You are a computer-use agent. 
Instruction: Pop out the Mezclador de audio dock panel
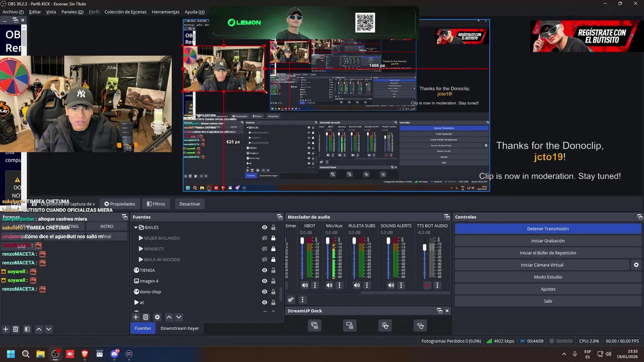point(447,217)
